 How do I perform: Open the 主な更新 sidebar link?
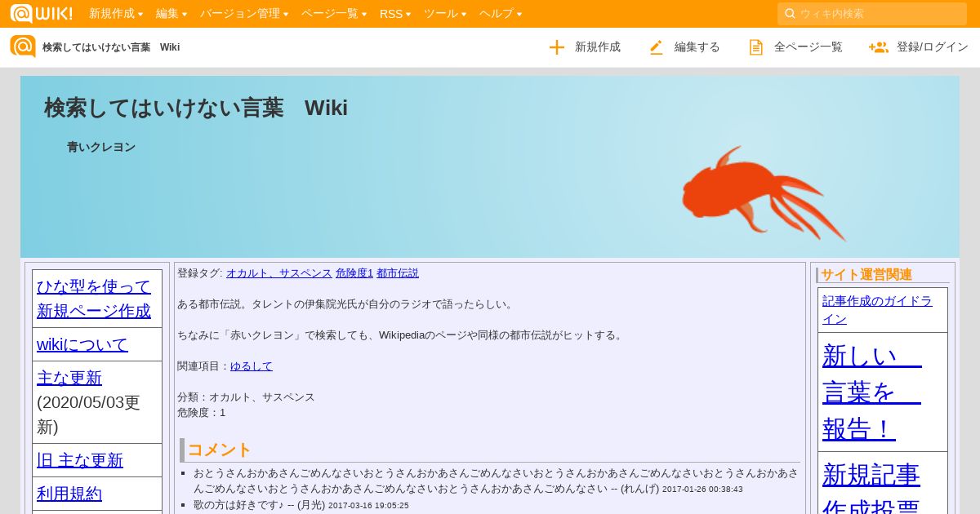69,378
